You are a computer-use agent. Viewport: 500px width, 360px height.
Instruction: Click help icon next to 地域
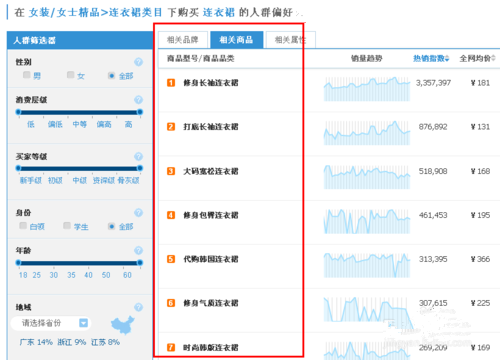[138, 307]
